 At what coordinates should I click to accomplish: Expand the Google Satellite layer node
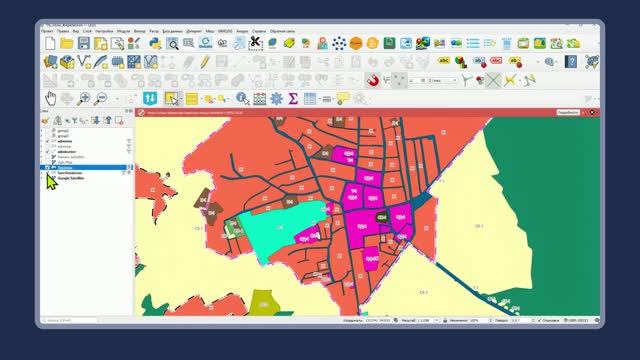click(42, 178)
